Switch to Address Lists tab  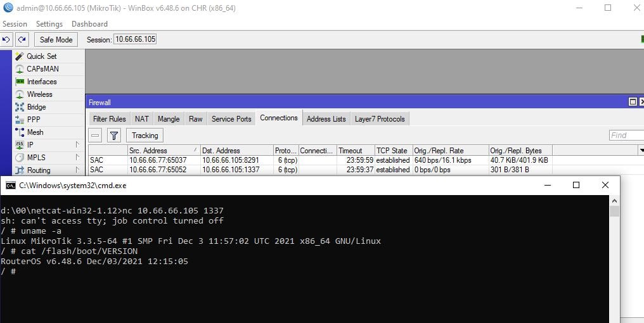tap(326, 119)
